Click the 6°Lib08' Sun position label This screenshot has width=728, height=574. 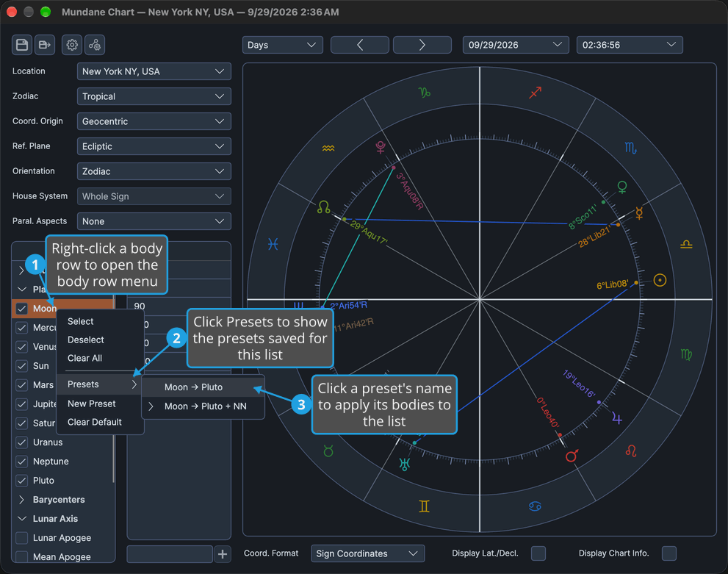point(613,284)
